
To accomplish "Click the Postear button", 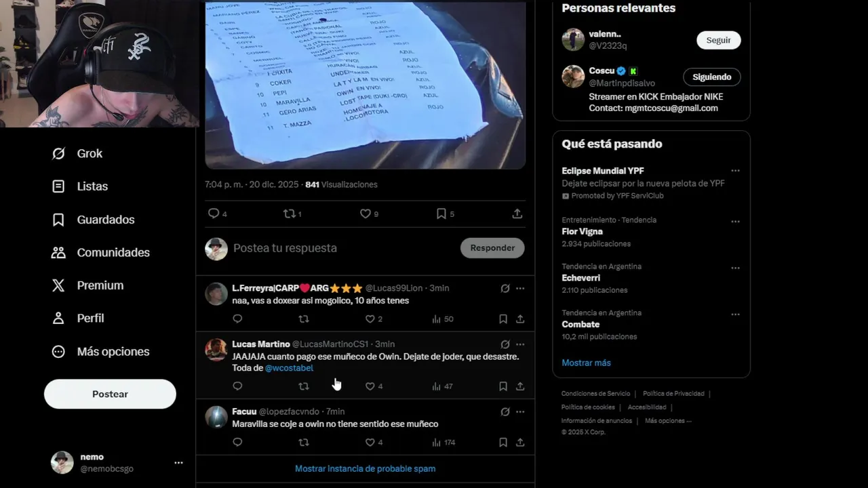I will (110, 394).
